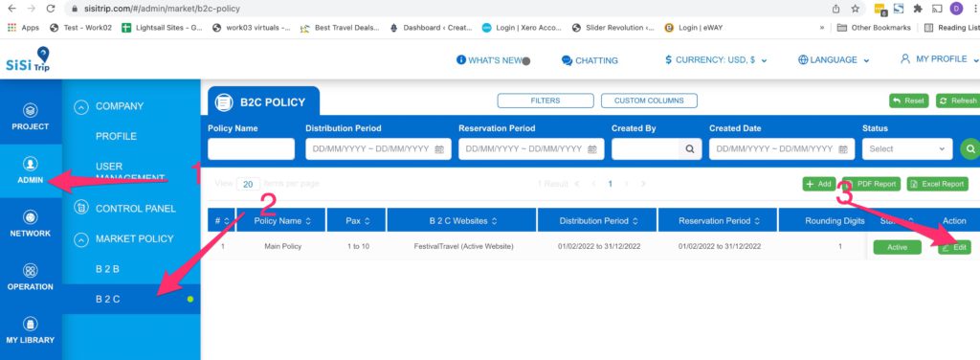
Task: Open Chatting from the top bar
Action: click(590, 60)
